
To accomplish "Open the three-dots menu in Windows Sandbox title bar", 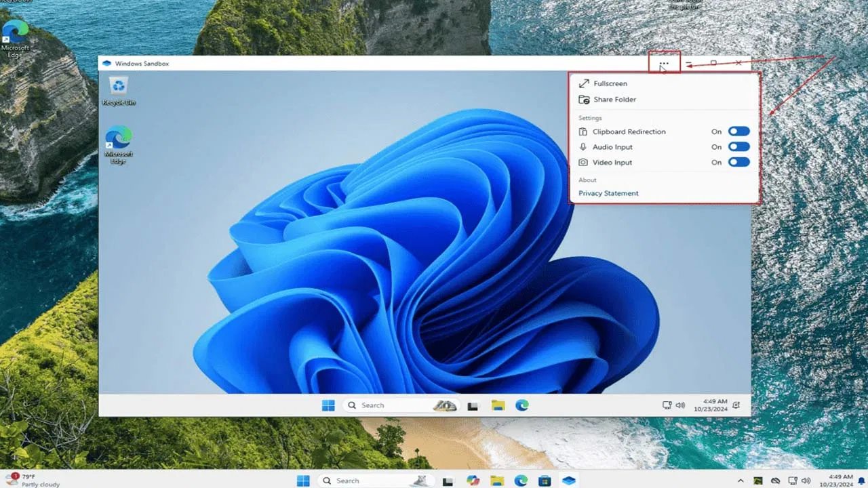I will tap(664, 64).
